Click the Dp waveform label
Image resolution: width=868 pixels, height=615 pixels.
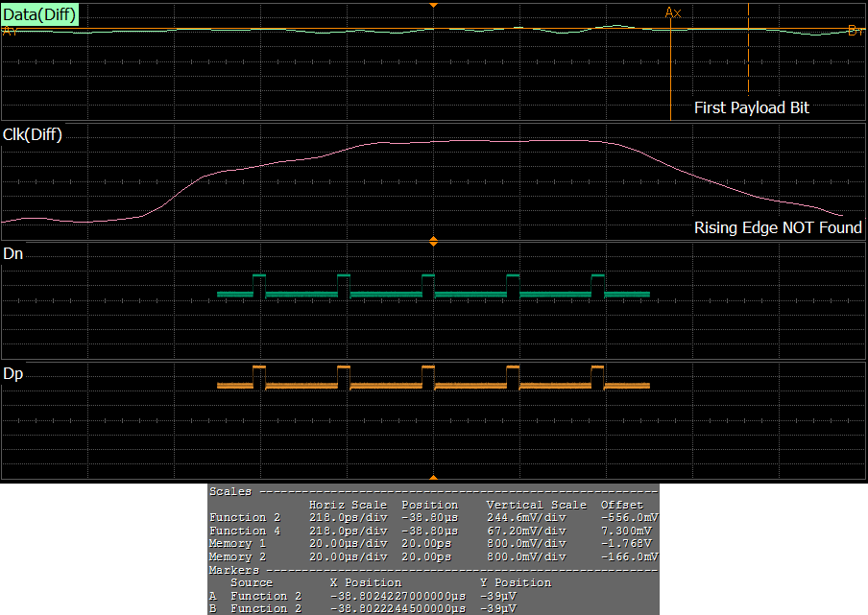coord(13,373)
